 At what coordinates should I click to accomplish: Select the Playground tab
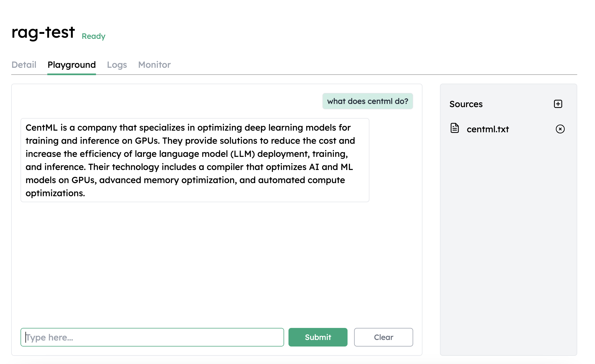(72, 65)
